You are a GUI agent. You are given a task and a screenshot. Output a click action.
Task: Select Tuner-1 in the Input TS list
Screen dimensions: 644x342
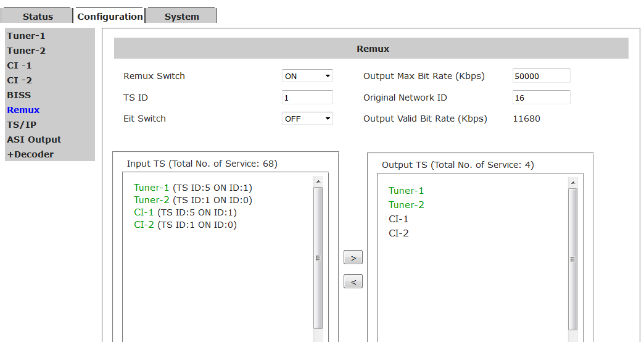pyautogui.click(x=151, y=188)
